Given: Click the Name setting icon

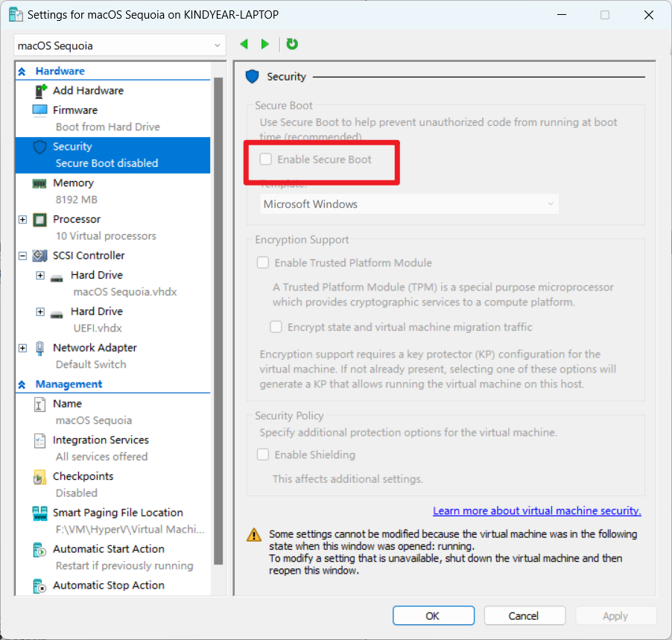Looking at the screenshot, I should (39, 405).
